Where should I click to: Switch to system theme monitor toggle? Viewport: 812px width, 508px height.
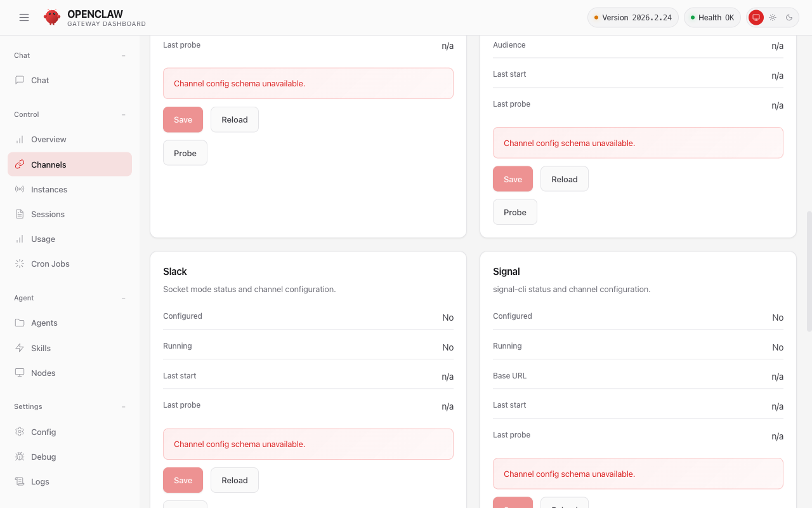756,18
